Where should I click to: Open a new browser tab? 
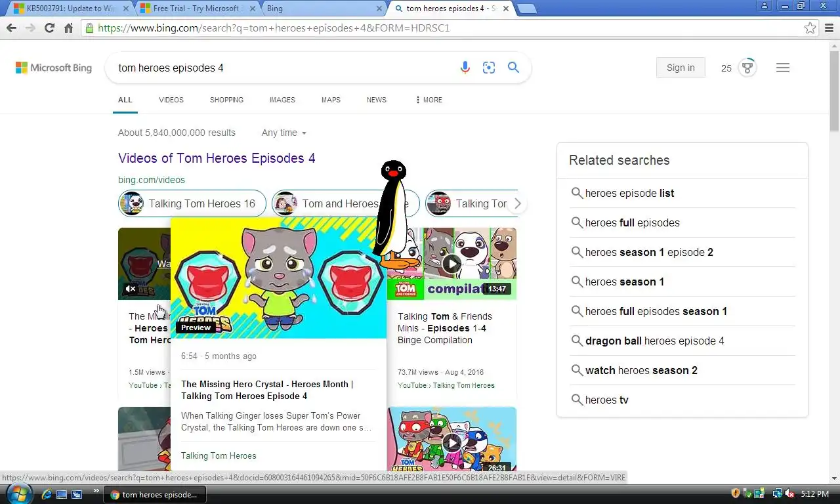coord(527,9)
